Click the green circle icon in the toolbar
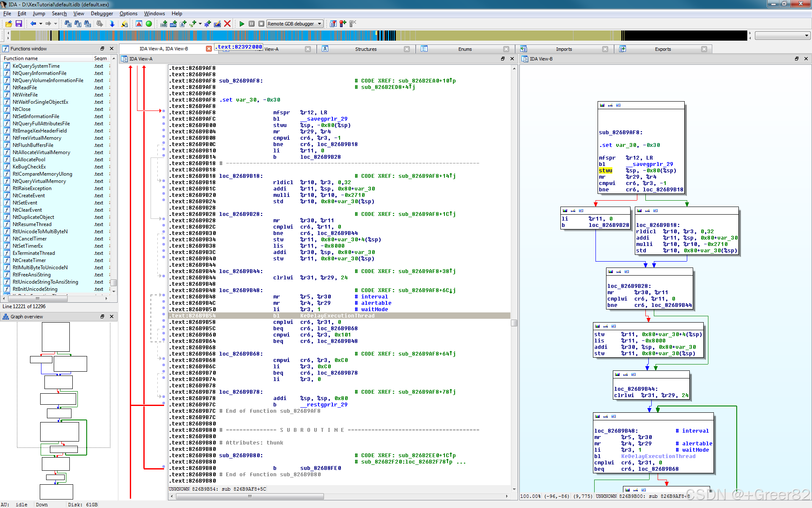This screenshot has height=508, width=812. tap(149, 24)
